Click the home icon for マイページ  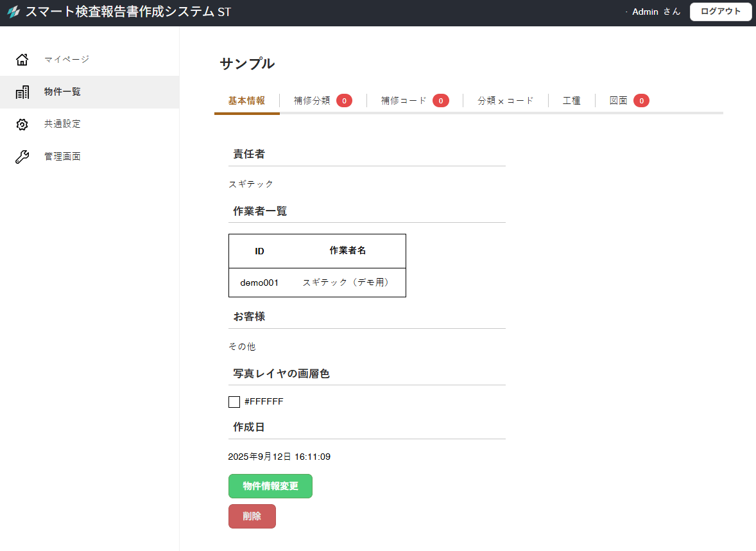point(22,60)
